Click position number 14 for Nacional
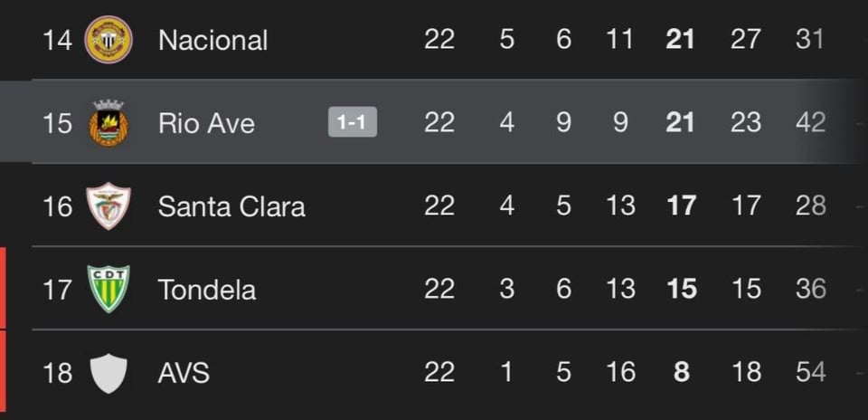The height and width of the screenshot is (420, 868). 57,40
